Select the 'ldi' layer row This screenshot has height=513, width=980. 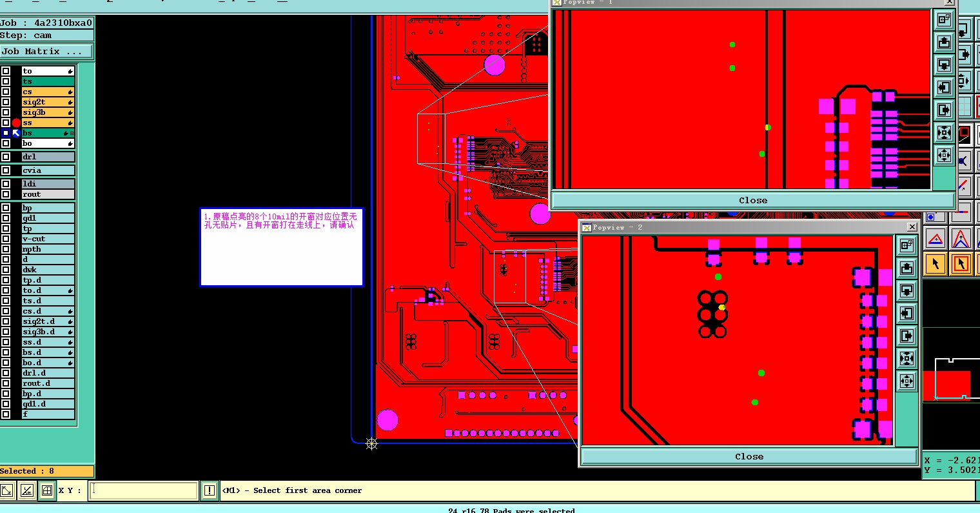click(48, 184)
